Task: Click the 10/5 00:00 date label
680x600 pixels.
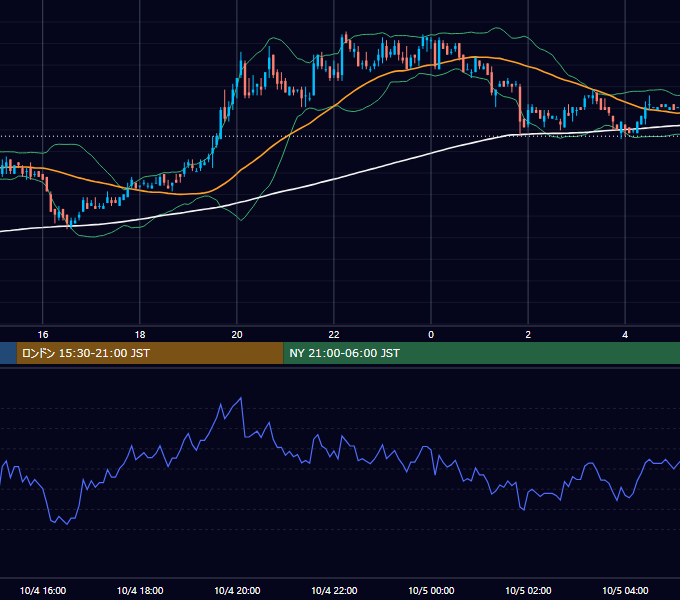Action: 431,590
